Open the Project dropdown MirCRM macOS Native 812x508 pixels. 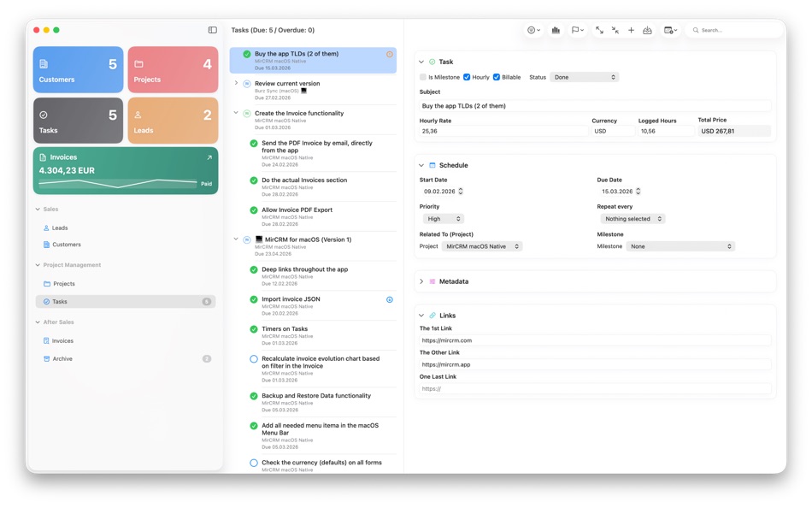point(482,246)
